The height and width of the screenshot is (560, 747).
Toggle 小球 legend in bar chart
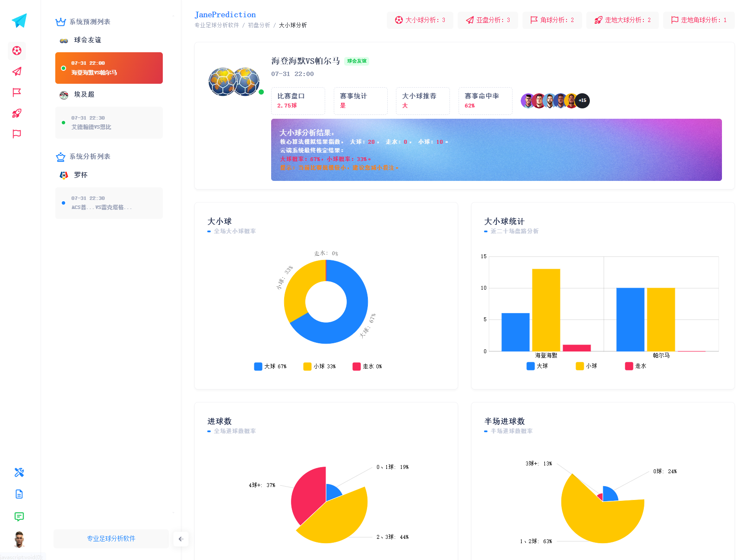click(x=587, y=366)
